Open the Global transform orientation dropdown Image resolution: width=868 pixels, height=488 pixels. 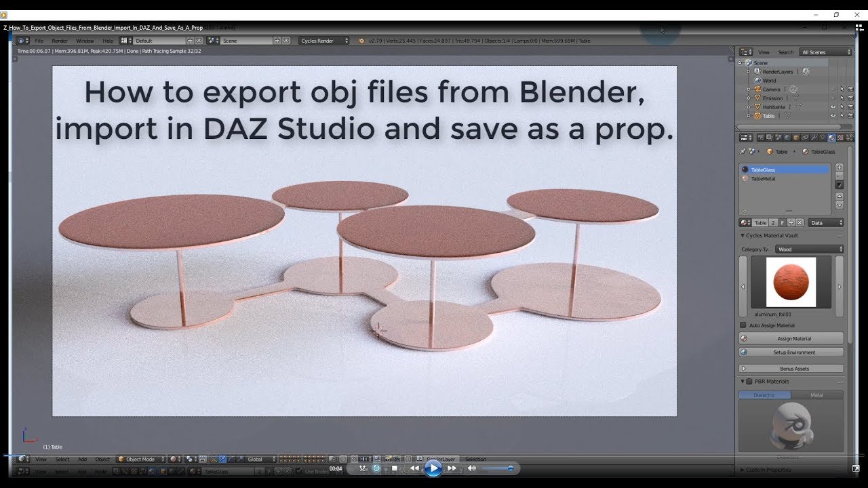260,460
